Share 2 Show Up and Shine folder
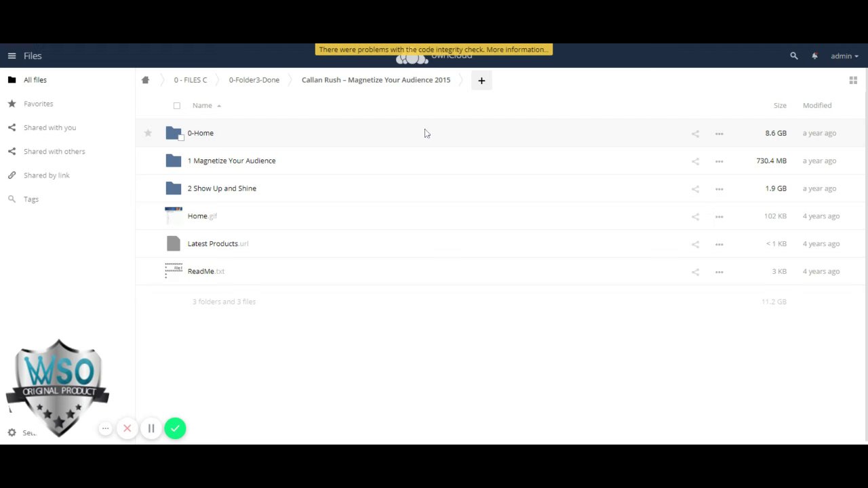This screenshot has width=868, height=488. point(695,189)
